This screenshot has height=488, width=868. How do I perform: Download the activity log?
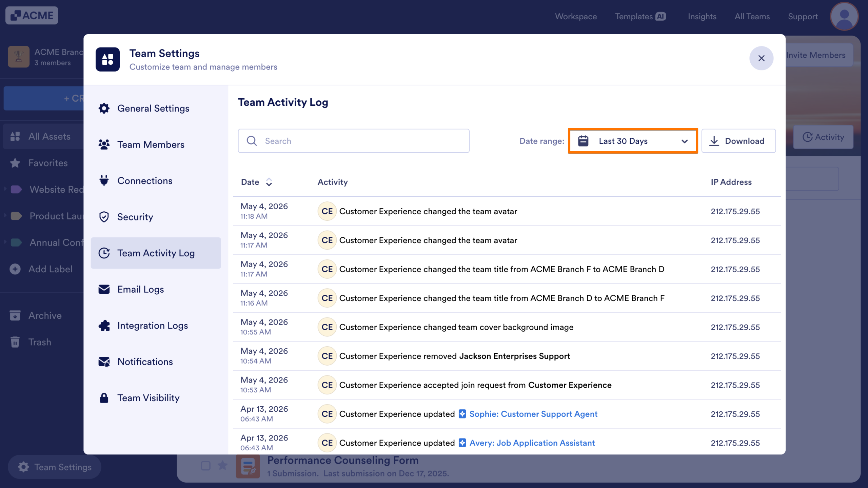(738, 141)
